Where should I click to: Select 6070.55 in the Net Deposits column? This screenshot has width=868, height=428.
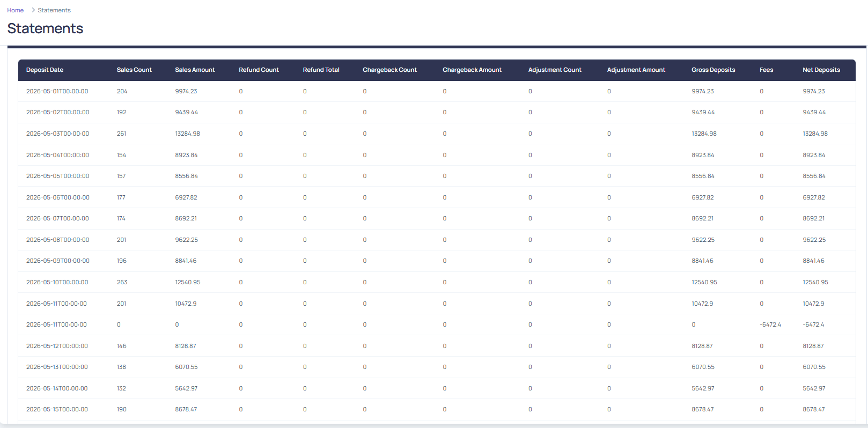click(x=814, y=367)
